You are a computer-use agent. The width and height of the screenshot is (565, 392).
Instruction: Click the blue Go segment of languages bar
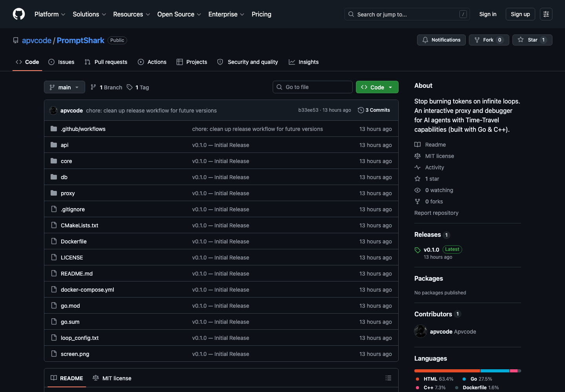pos(495,370)
